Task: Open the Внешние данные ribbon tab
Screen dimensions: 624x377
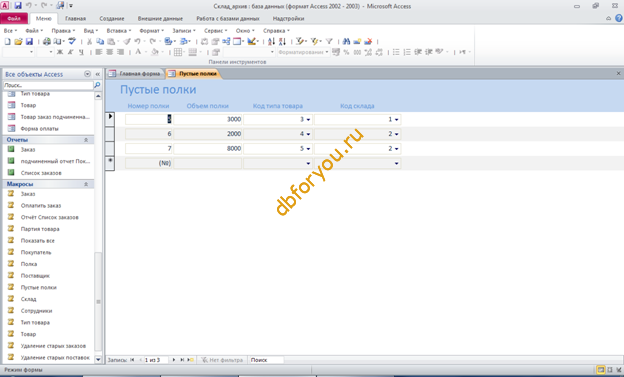Action: click(x=160, y=19)
